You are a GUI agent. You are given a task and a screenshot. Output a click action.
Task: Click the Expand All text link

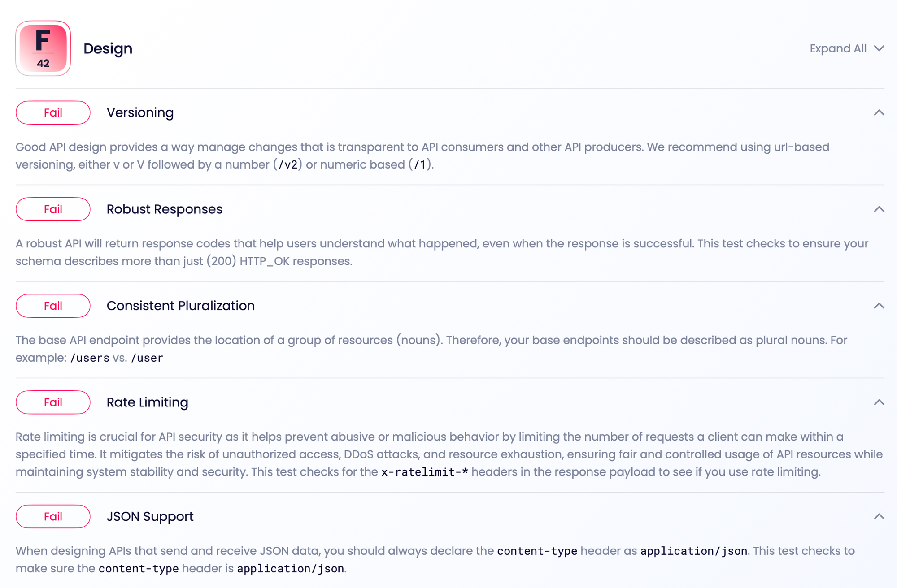tap(838, 48)
